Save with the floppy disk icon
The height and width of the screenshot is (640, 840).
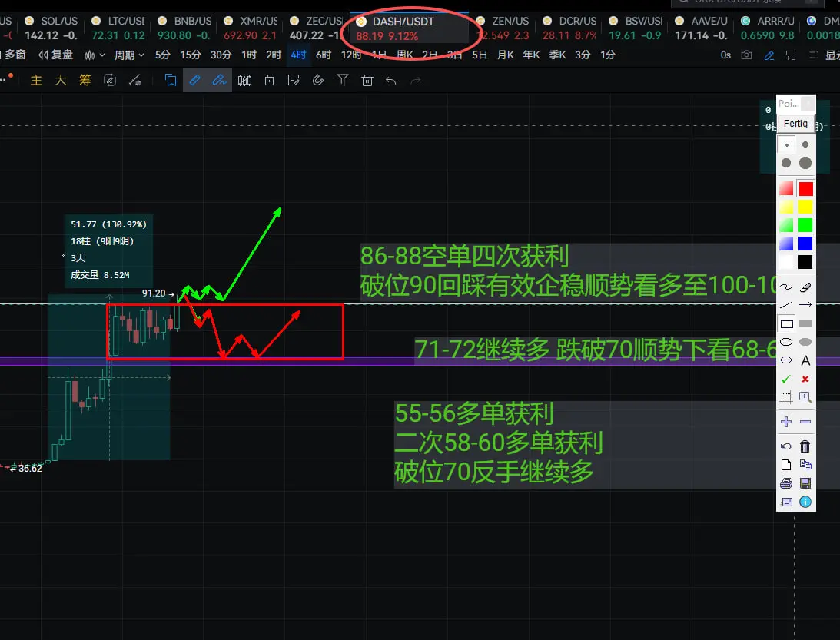pyautogui.click(x=805, y=483)
